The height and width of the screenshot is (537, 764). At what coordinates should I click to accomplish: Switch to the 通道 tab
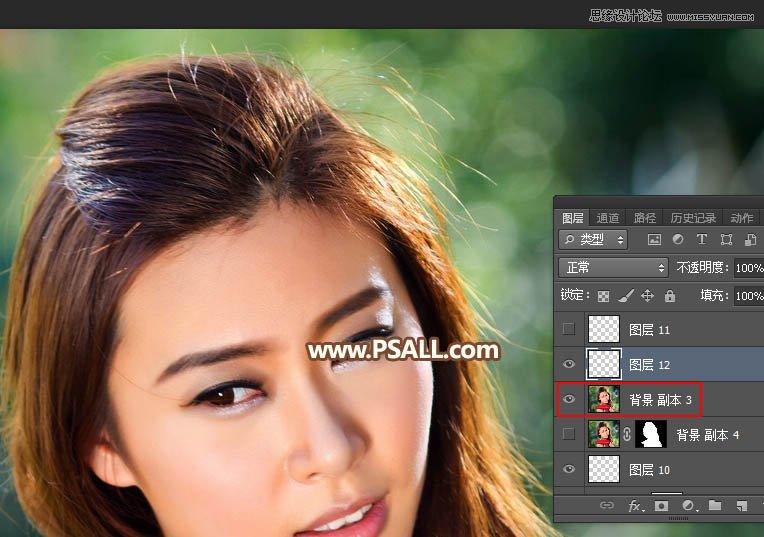pos(608,218)
